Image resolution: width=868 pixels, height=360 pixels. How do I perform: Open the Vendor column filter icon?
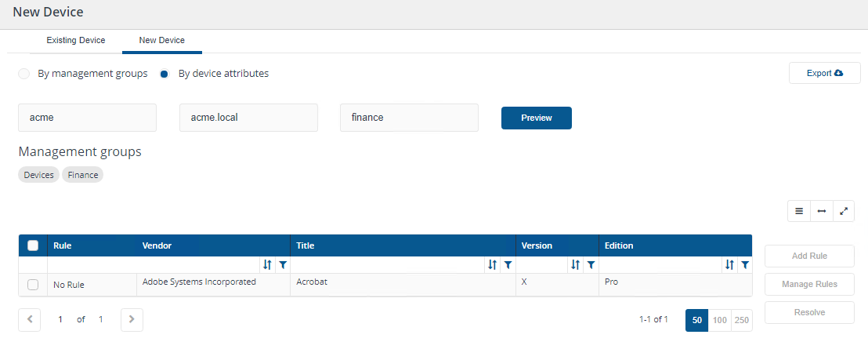(x=283, y=265)
